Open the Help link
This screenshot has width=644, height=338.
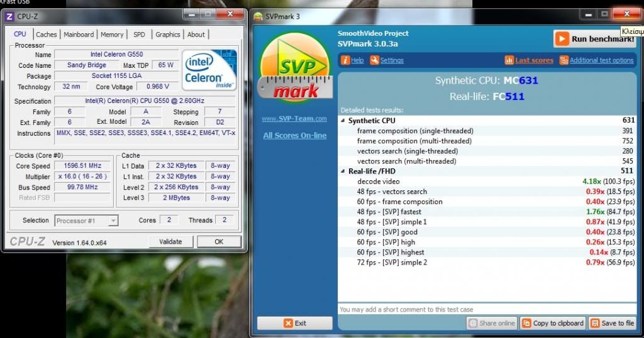357,60
